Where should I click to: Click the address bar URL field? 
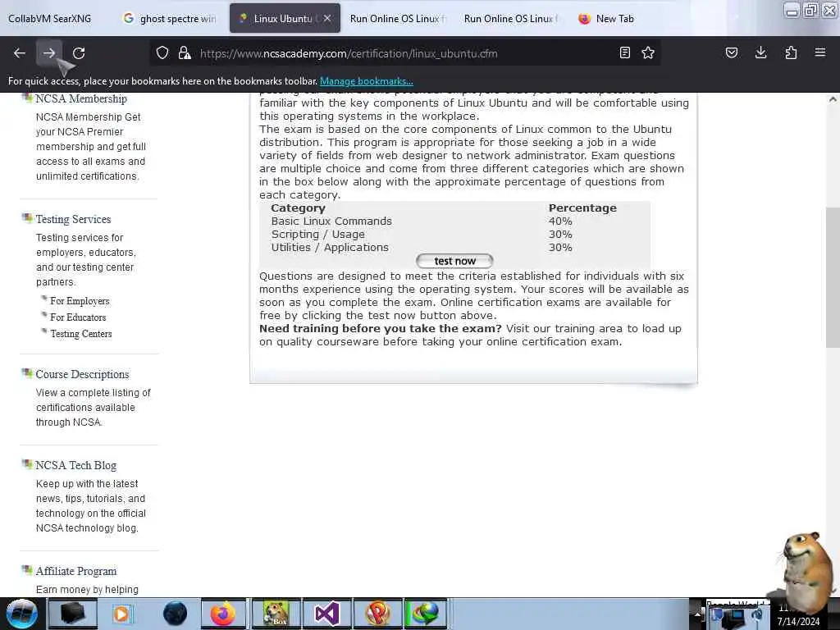[x=404, y=53]
